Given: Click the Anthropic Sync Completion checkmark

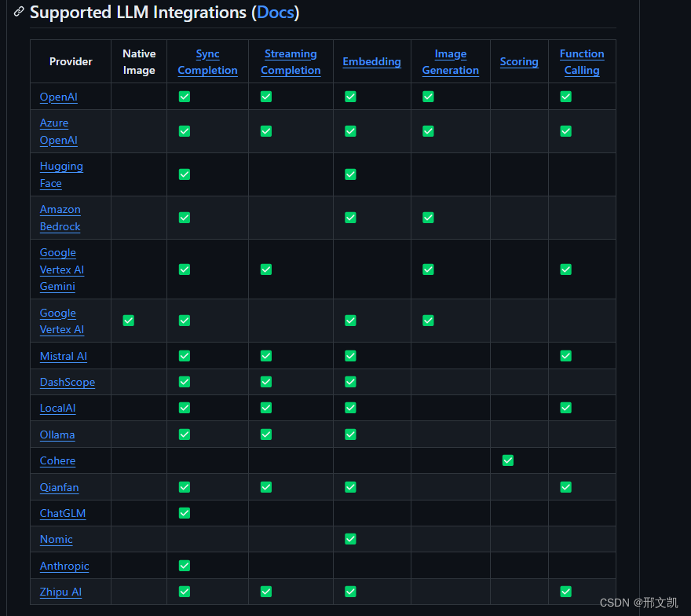Looking at the screenshot, I should click(x=185, y=565).
